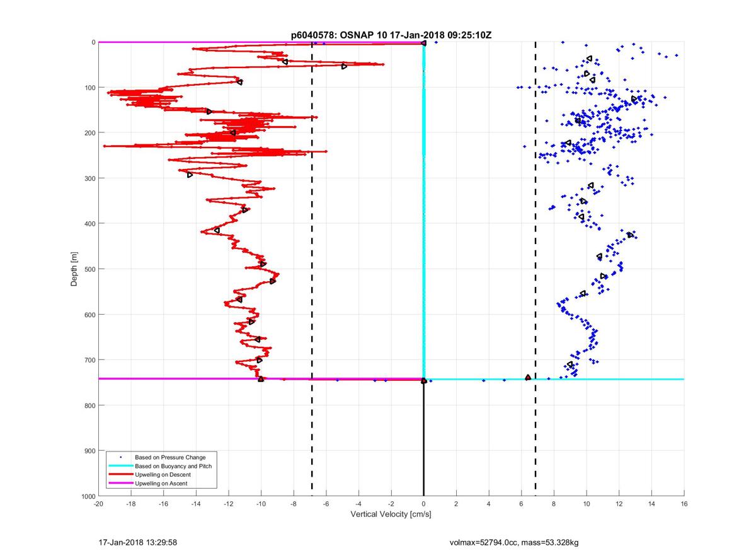Click depth tick label '700'

pyautogui.click(x=89, y=360)
